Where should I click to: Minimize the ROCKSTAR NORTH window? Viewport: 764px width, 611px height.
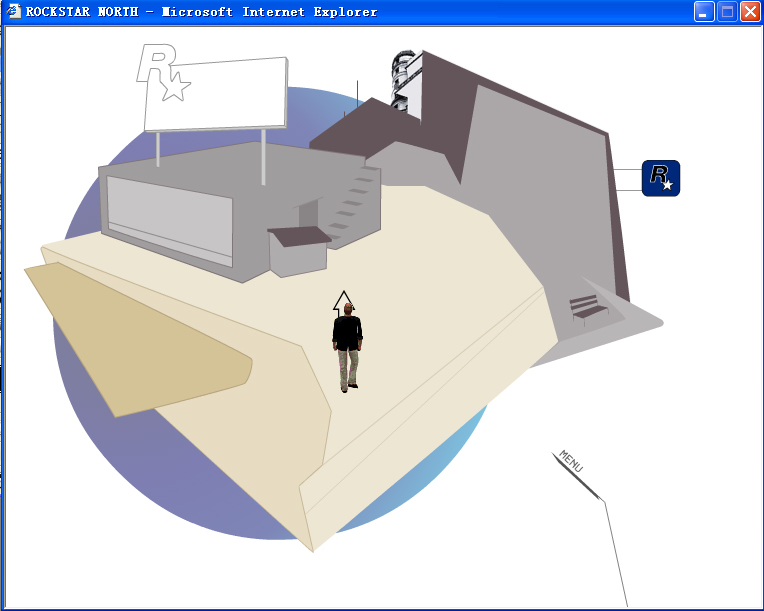pyautogui.click(x=704, y=12)
